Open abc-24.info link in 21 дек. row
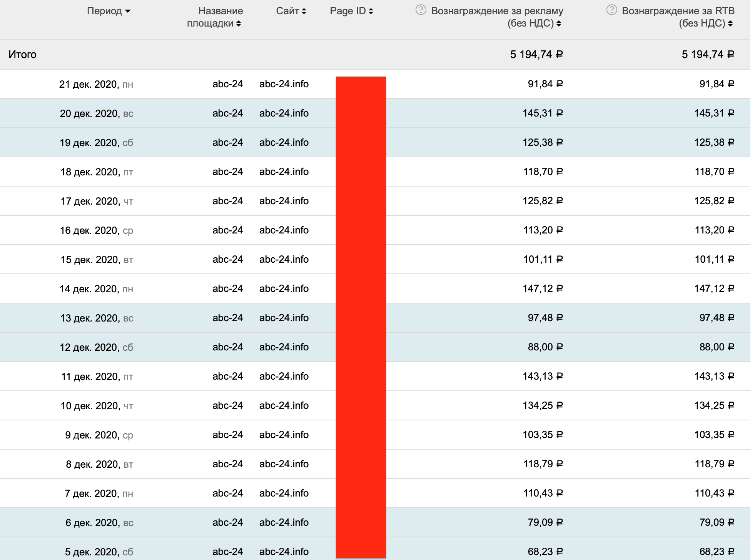Image resolution: width=755 pixels, height=560 pixels. click(284, 84)
